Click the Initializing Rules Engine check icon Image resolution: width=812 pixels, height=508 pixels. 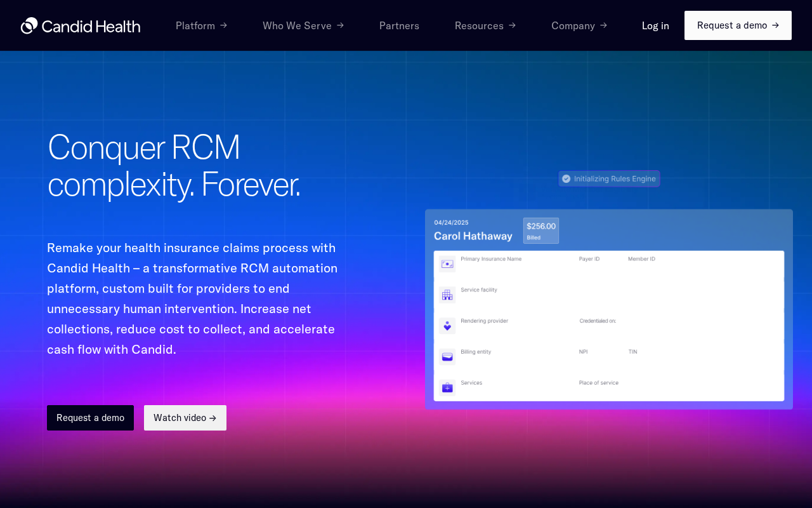pyautogui.click(x=566, y=179)
